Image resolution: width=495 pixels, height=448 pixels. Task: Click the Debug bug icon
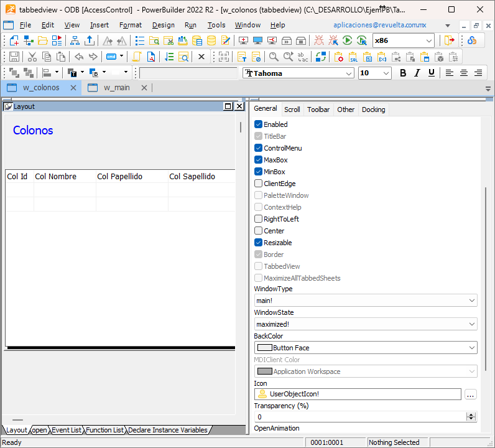click(x=318, y=40)
